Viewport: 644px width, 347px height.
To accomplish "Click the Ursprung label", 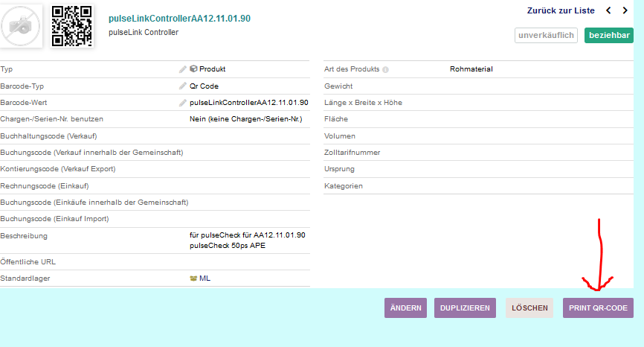I will click(x=339, y=169).
